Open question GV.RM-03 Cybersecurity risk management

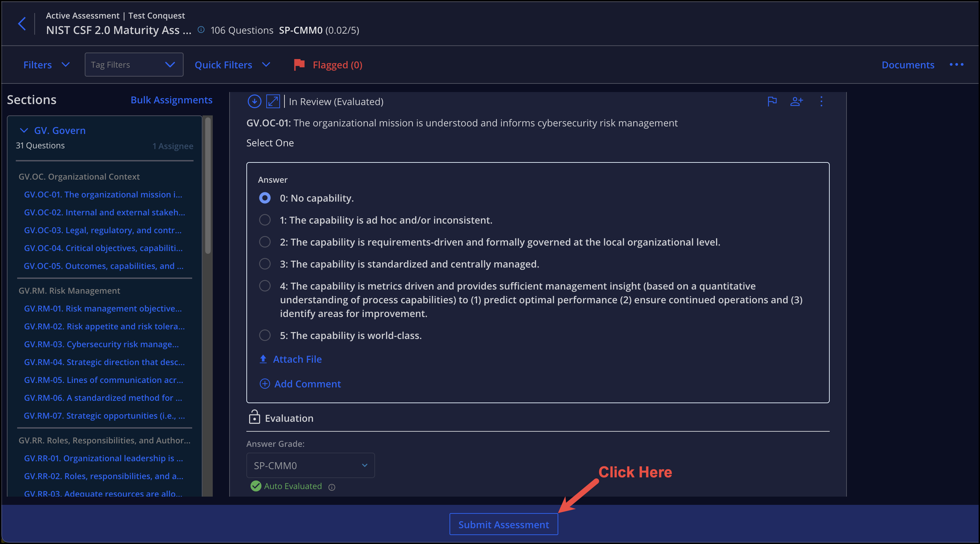pyautogui.click(x=101, y=344)
